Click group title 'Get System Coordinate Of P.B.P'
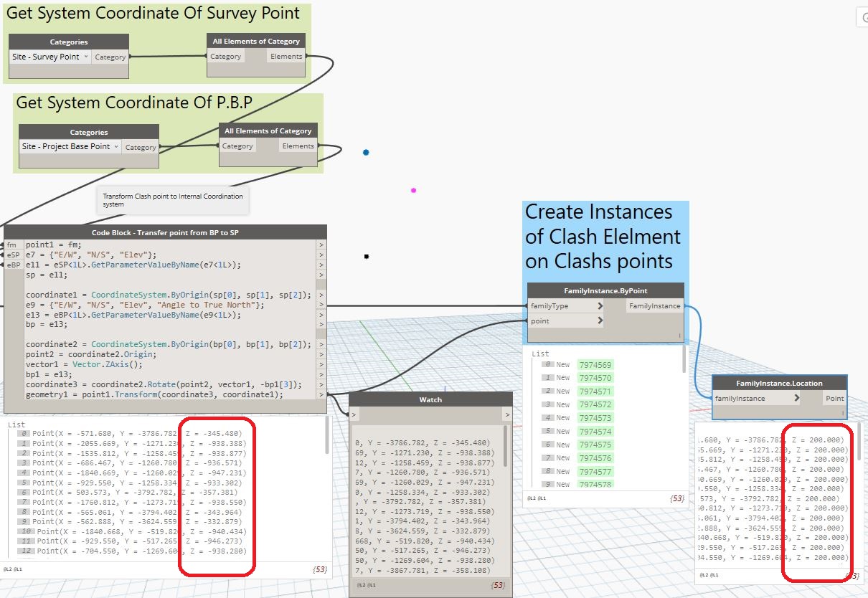This screenshot has height=598, width=868. (x=134, y=103)
